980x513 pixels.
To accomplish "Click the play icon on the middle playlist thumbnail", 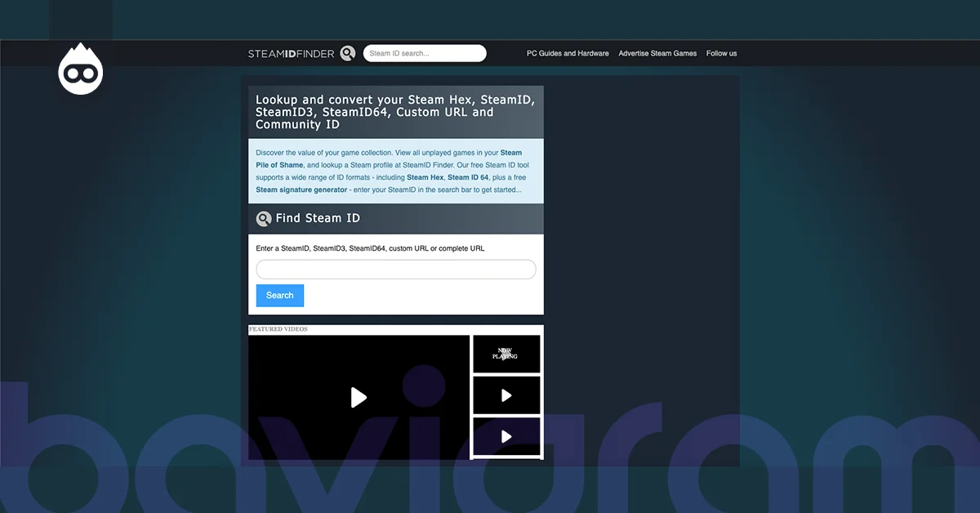I will point(506,395).
